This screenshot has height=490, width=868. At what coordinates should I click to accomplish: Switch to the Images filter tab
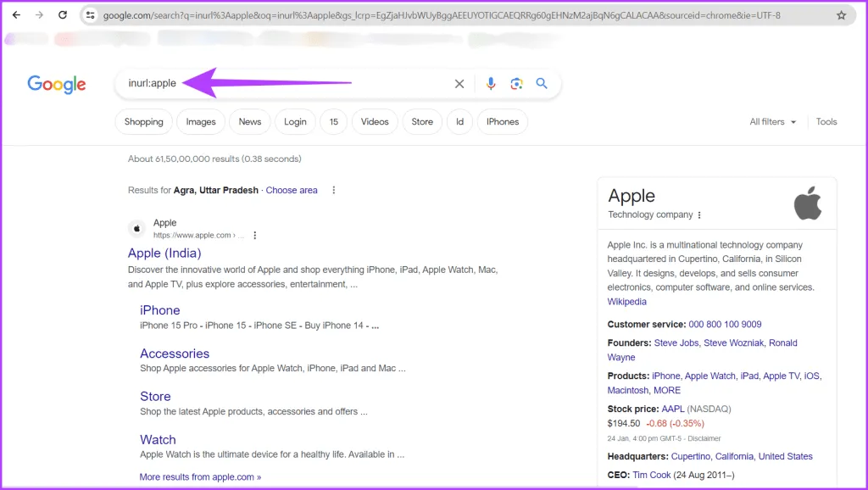pyautogui.click(x=201, y=122)
